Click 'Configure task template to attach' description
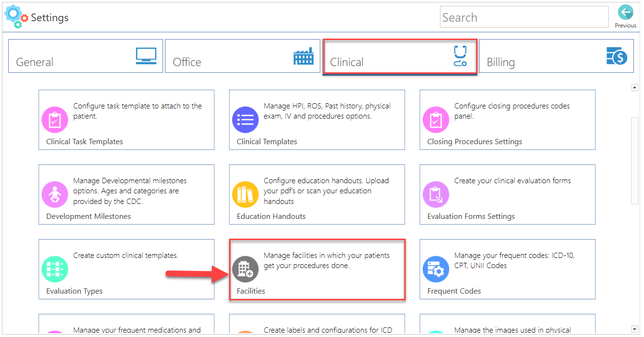Screen dimensions: 644x337 (137, 111)
